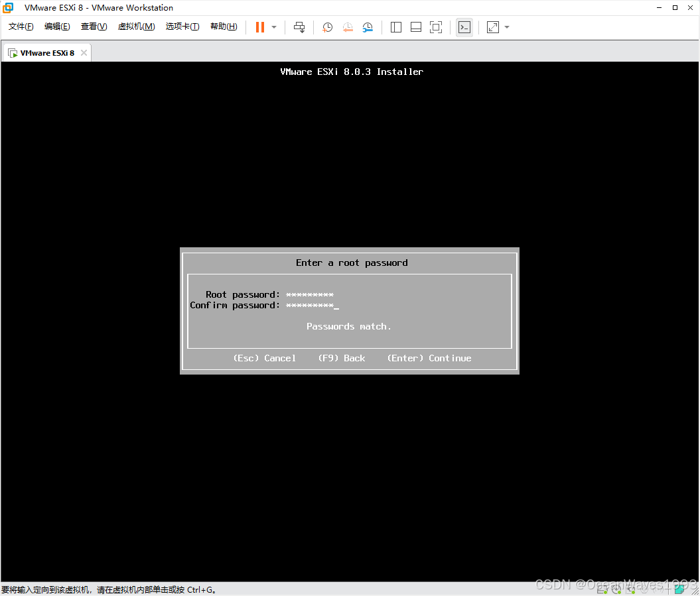This screenshot has width=700, height=596.
Task: Open the 文件(F) menu
Action: (21, 27)
